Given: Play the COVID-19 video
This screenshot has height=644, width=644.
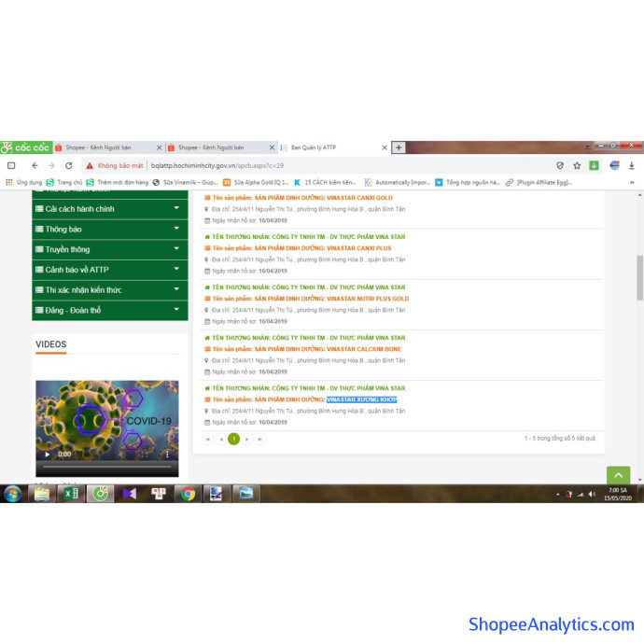Looking at the screenshot, I should [48, 455].
